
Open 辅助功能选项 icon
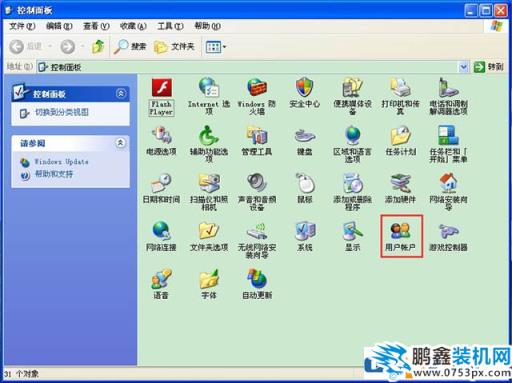click(x=209, y=144)
